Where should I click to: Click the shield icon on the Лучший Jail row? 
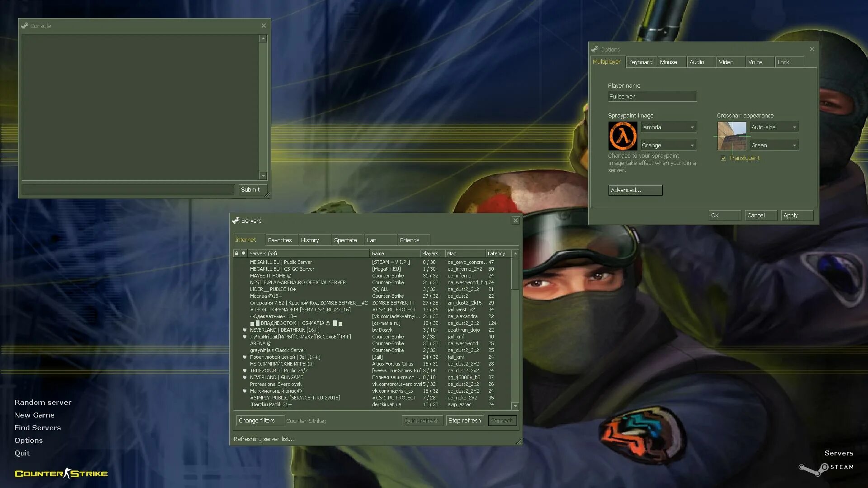point(245,337)
